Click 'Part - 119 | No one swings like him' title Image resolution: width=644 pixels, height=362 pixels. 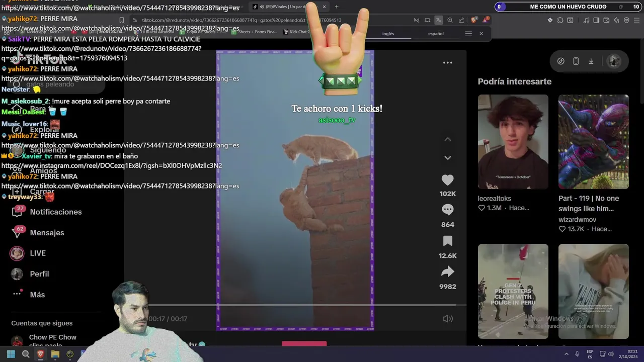589,204
